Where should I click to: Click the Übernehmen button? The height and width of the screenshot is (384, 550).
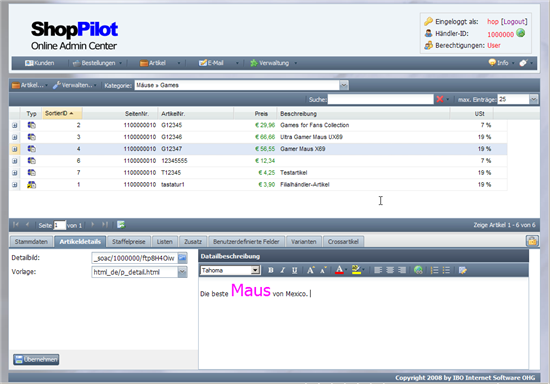(36, 359)
